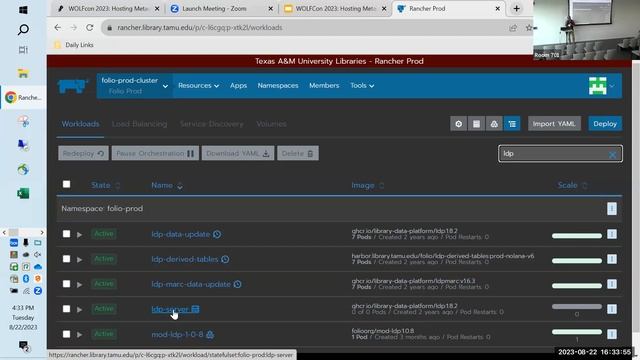This screenshot has height=360, width=640.
Task: Open the Members menu item
Action: 324,86
